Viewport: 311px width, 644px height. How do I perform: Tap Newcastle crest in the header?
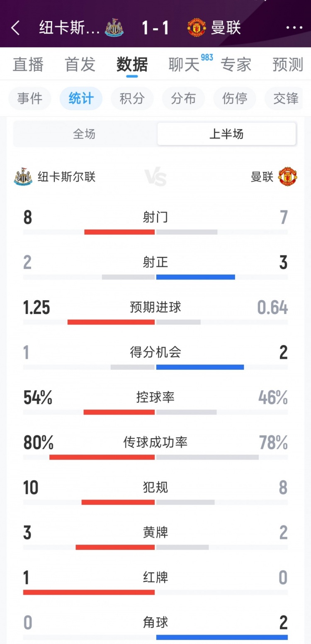[x=114, y=28]
